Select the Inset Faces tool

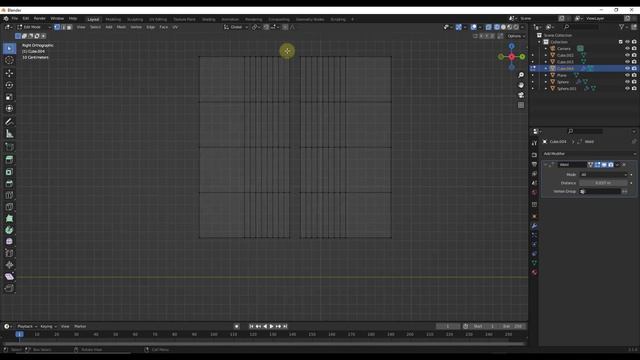[9, 172]
